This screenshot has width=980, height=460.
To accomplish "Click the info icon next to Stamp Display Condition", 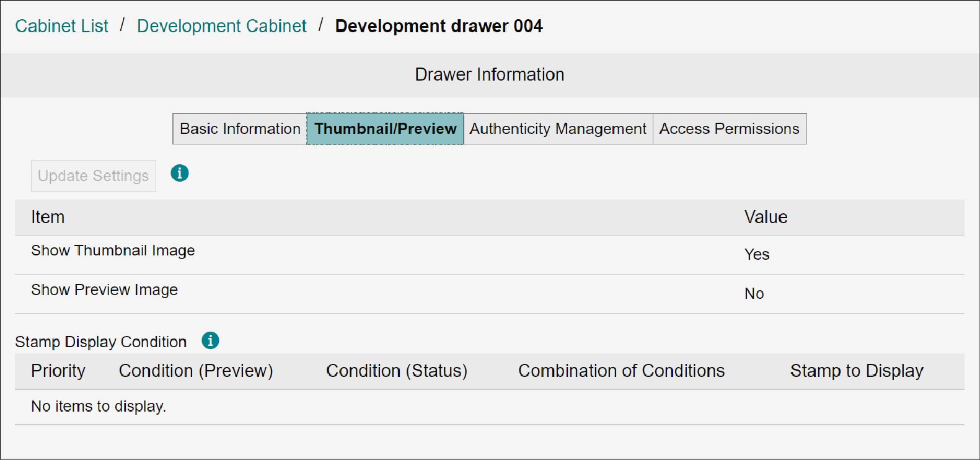I will 211,340.
